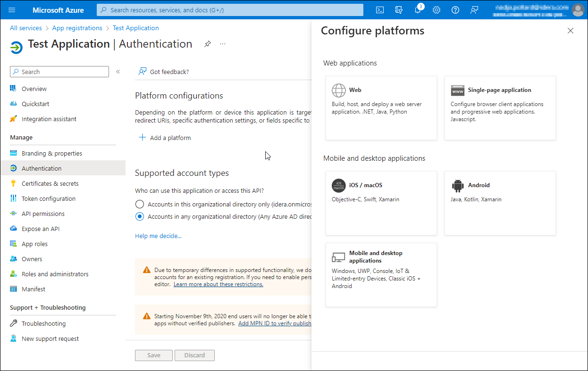Click the Integration assistant rocket icon
Image resolution: width=588 pixels, height=371 pixels.
click(13, 119)
